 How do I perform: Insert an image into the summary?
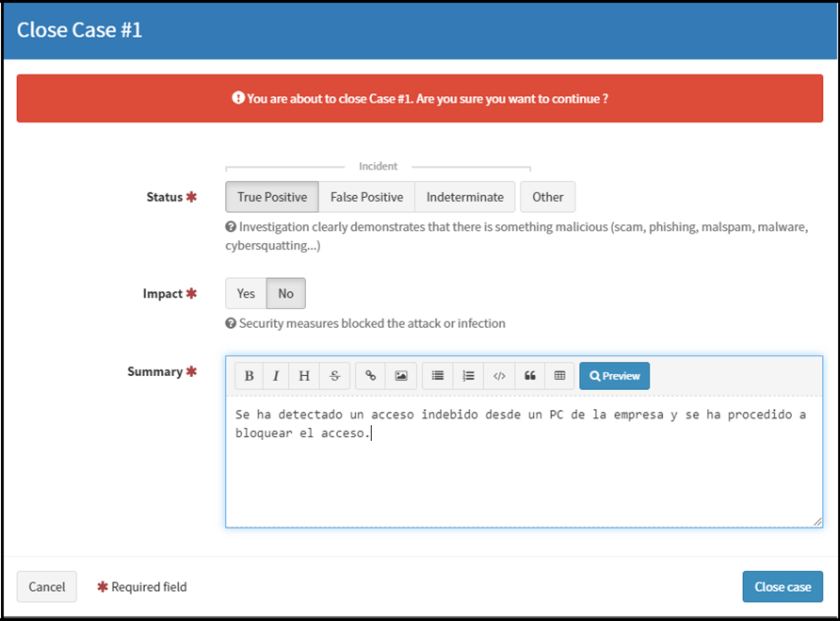coord(400,375)
